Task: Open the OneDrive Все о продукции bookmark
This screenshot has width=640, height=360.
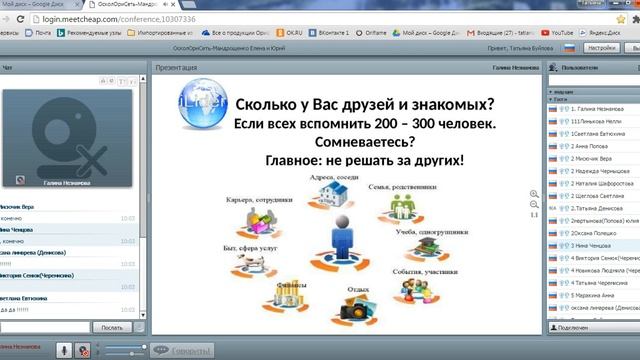Action: [x=236, y=33]
